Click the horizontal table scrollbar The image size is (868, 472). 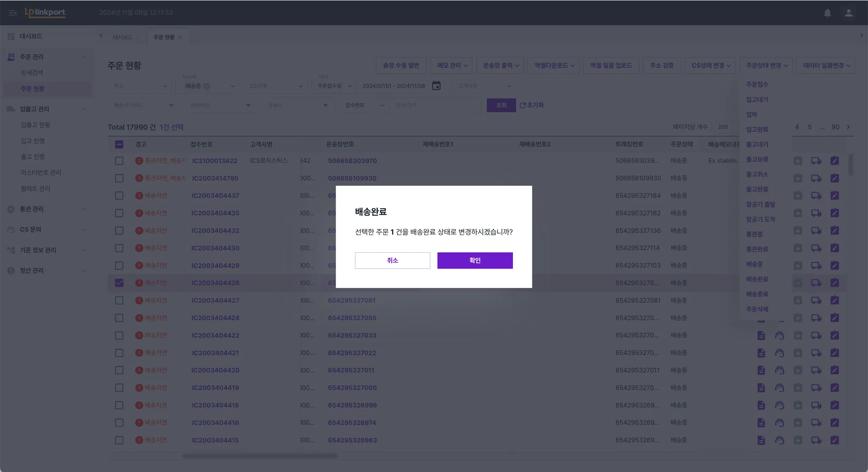[x=260, y=456]
